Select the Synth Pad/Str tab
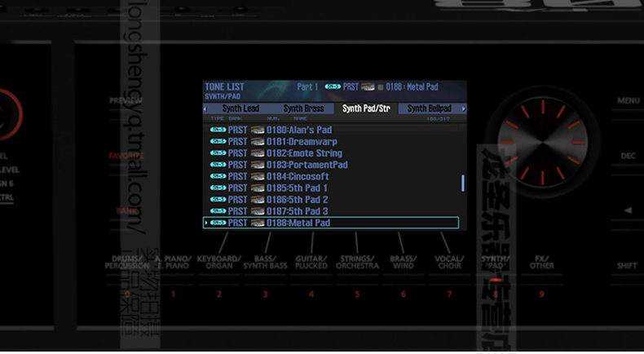The height and width of the screenshot is (354, 644). pyautogui.click(x=366, y=108)
